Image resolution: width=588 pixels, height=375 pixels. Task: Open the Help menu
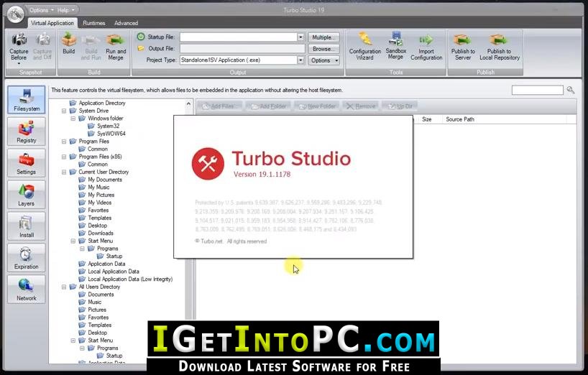pyautogui.click(x=65, y=10)
